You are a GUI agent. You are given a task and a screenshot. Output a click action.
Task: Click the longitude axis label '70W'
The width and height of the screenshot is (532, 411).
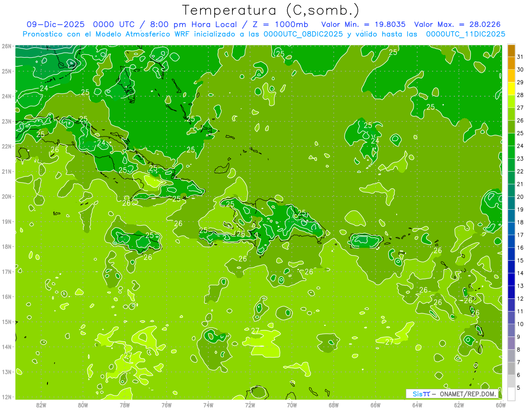[x=292, y=405]
